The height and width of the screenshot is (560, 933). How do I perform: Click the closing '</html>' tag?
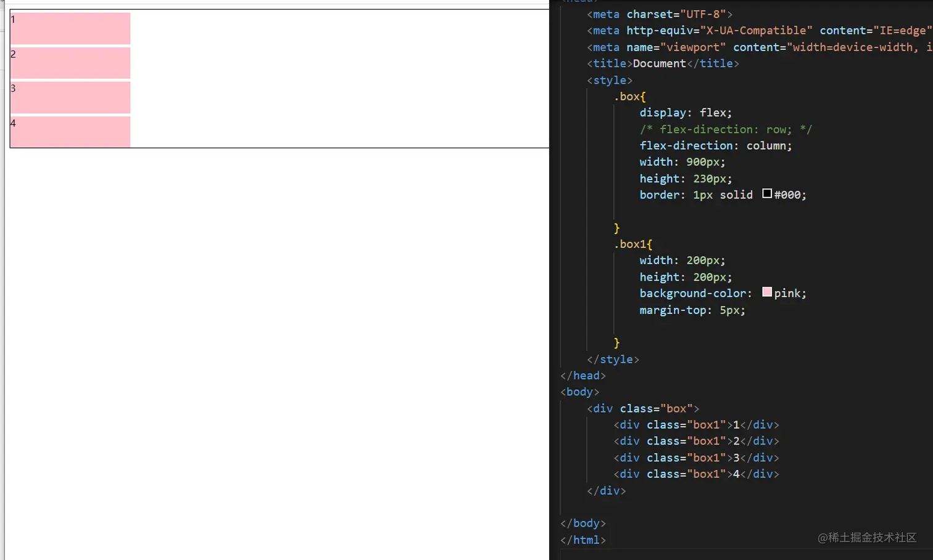(583, 540)
